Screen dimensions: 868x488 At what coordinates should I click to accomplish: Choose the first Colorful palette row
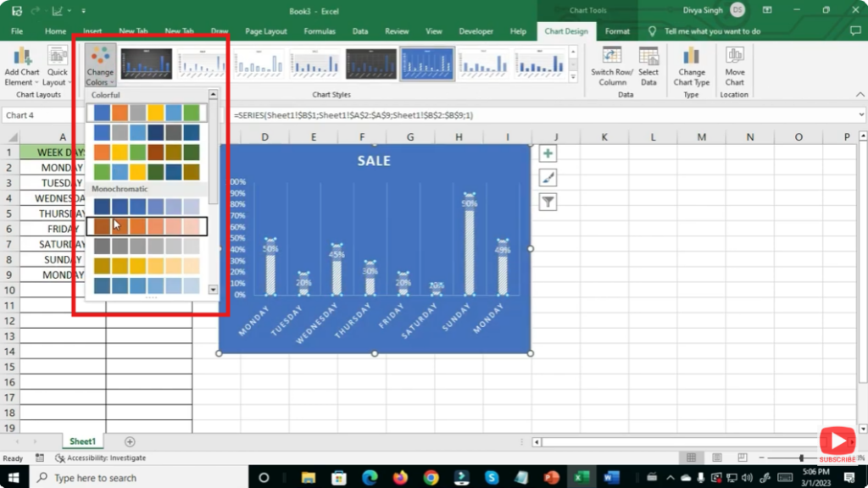click(x=147, y=113)
